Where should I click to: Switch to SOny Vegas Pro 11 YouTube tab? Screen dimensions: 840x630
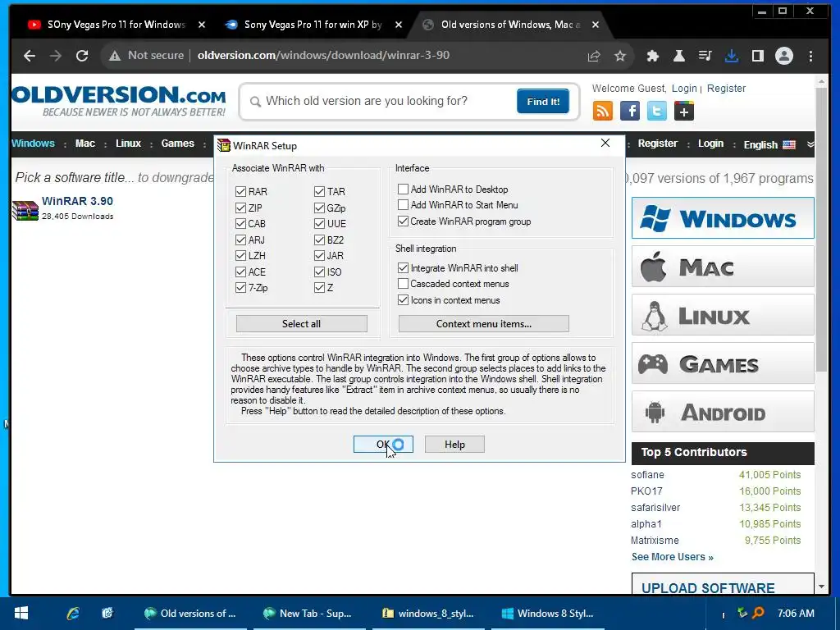pyautogui.click(x=116, y=25)
